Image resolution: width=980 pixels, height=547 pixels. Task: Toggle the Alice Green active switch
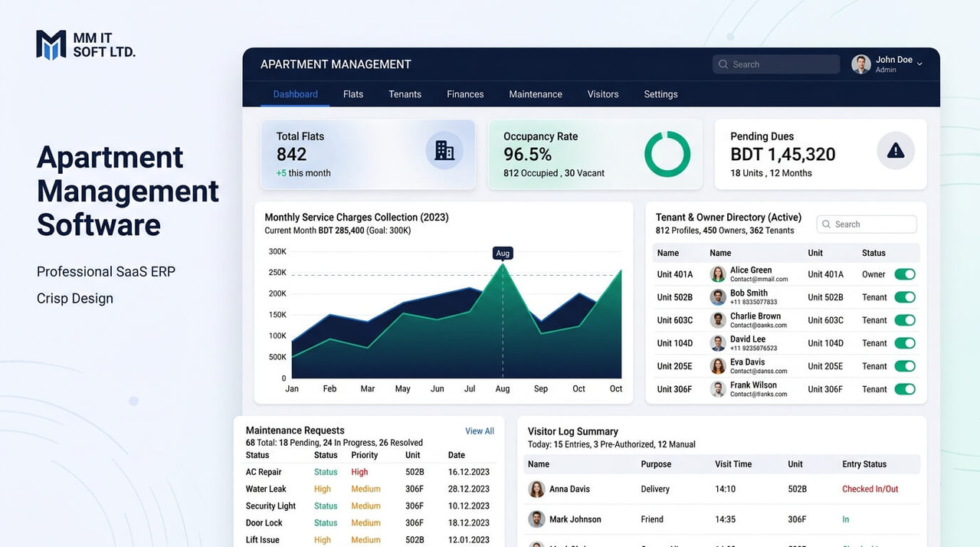(905, 274)
